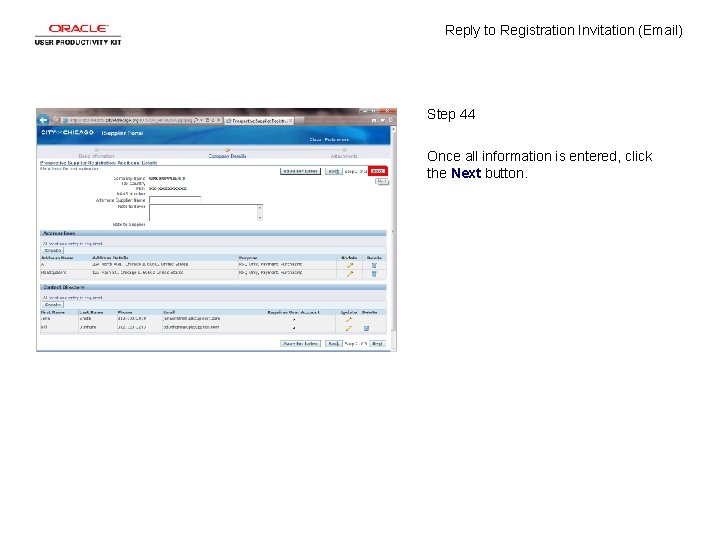Focus the browser address bar URL
The height and width of the screenshot is (540, 720).
(130, 120)
